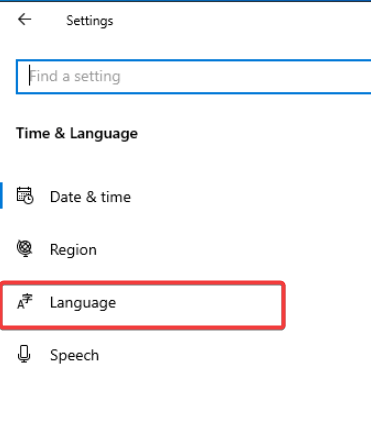The image size is (371, 423).
Task: Click the Settings window title text
Action: (90, 21)
